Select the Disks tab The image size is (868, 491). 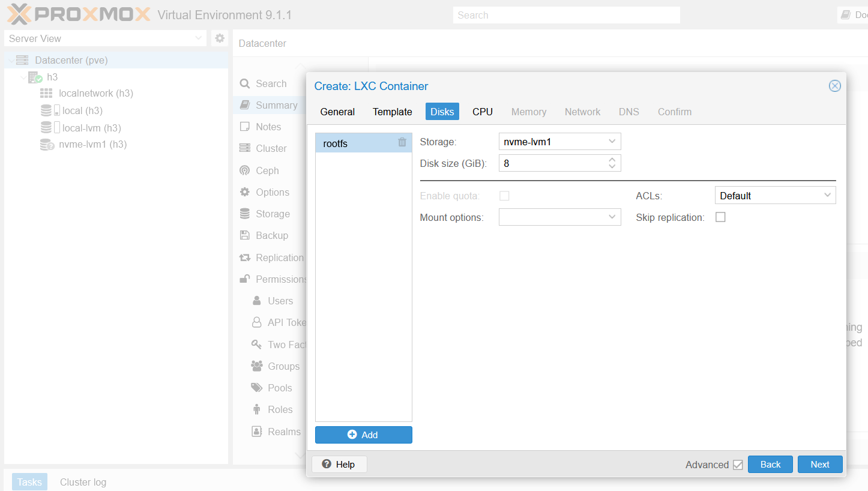442,112
